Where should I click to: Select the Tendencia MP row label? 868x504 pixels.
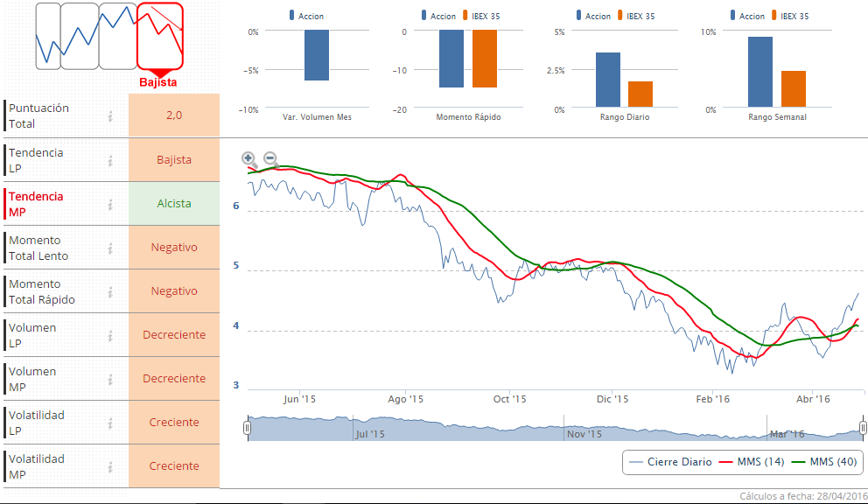[x=36, y=204]
